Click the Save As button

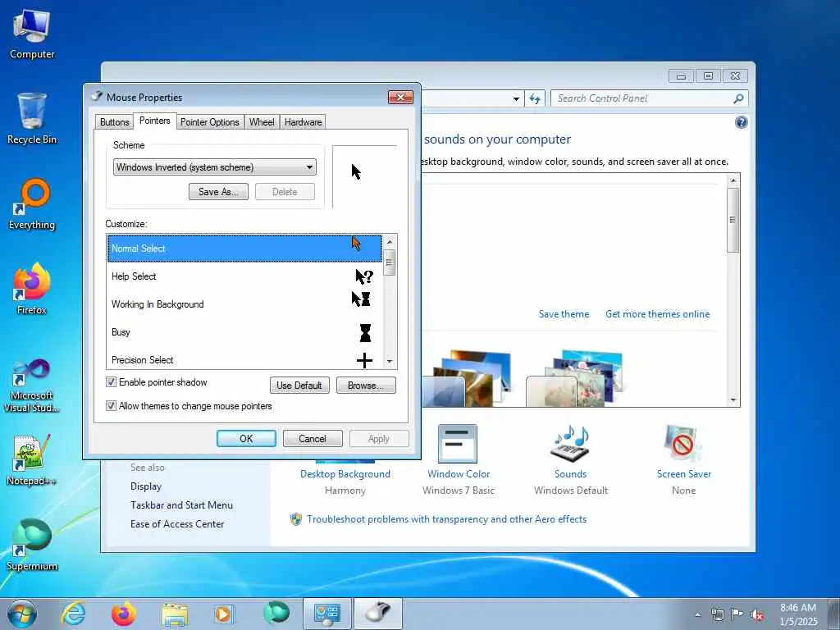tap(218, 192)
